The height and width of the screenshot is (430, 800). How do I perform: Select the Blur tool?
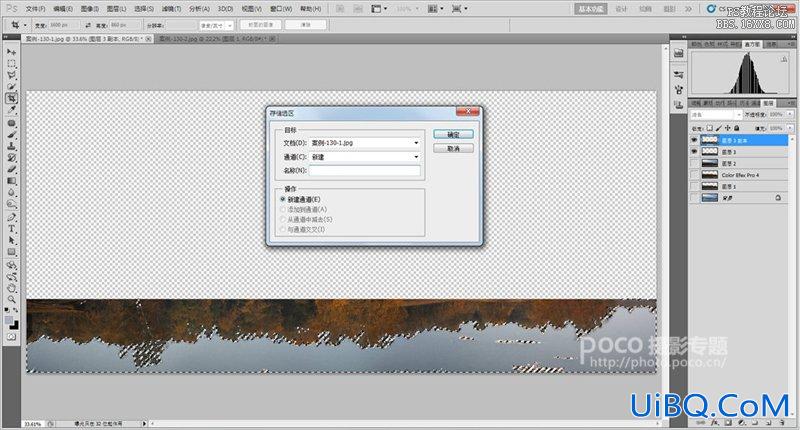(x=11, y=193)
